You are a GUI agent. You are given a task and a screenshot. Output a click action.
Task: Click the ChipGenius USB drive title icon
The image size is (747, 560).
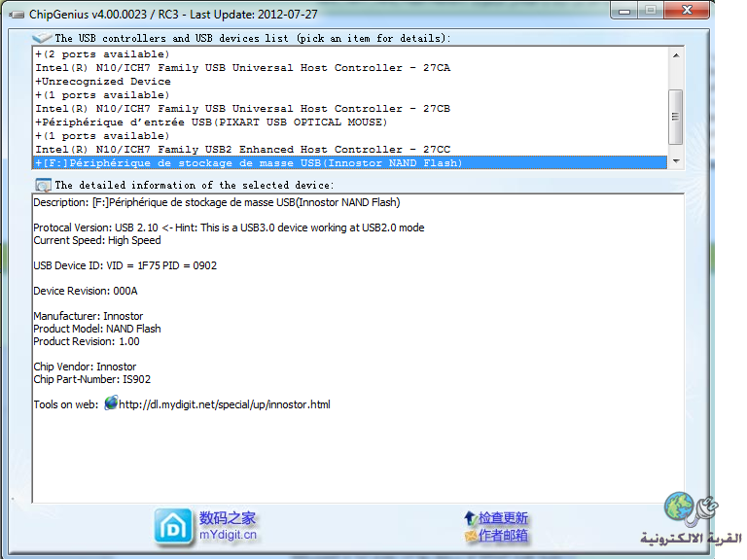tap(17, 15)
